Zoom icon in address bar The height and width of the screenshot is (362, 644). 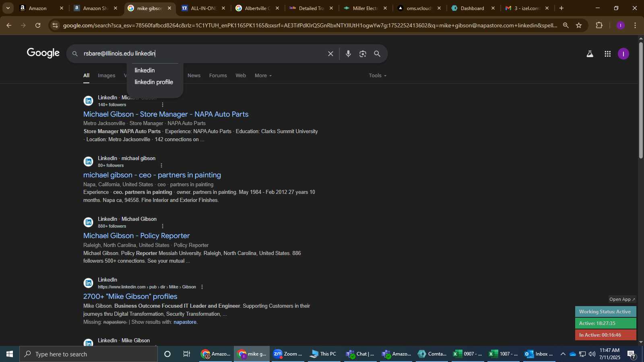pyautogui.click(x=566, y=25)
